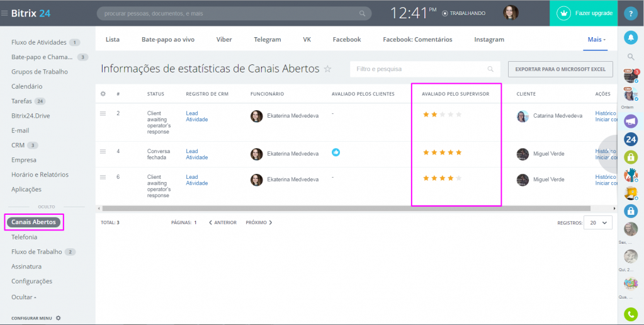Viewport: 644px width, 325px height.
Task: Open row 2 actions hamburger icon
Action: coord(103,113)
